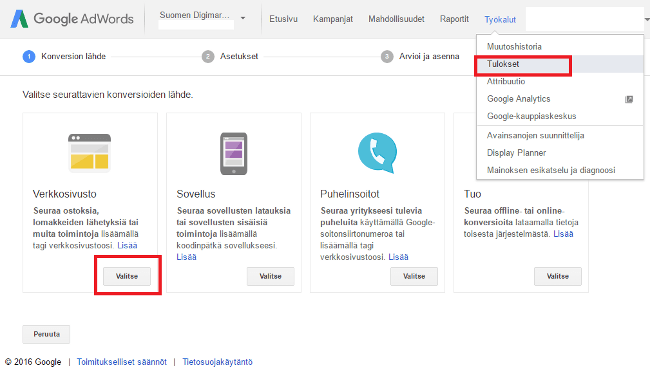The image size is (650, 379).
Task: Open the Lisää link in Tuo card
Action: pyautogui.click(x=563, y=234)
